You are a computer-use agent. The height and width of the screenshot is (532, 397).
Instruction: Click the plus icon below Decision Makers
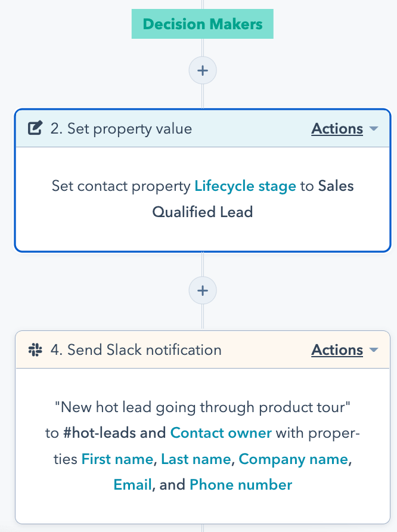pyautogui.click(x=203, y=71)
